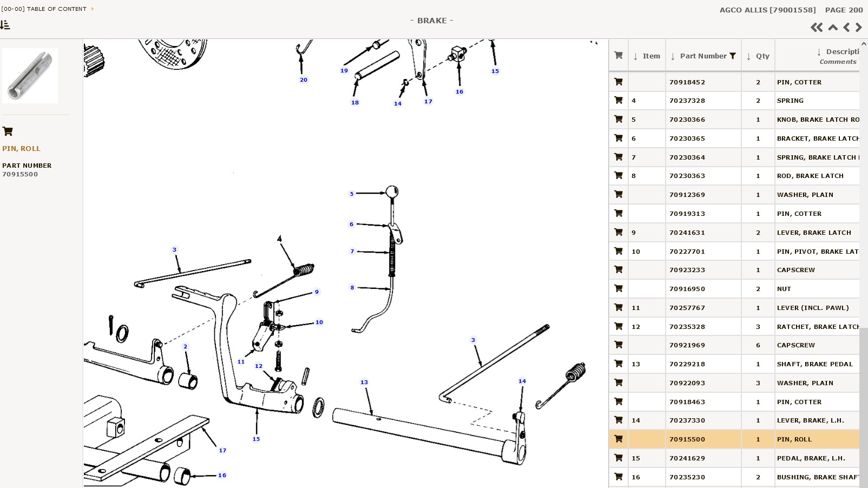Go up one level with up chevron
The height and width of the screenshot is (488, 868).
[x=833, y=28]
